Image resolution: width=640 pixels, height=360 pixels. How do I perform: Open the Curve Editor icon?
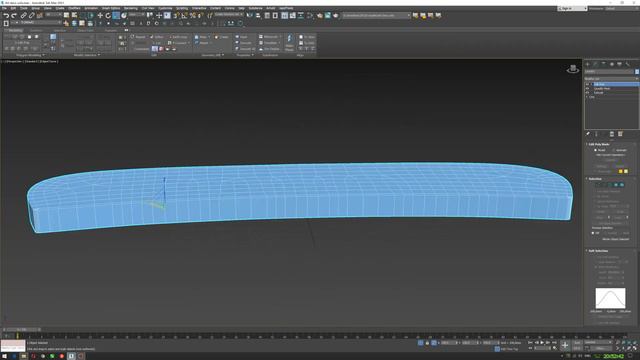pos(292,16)
